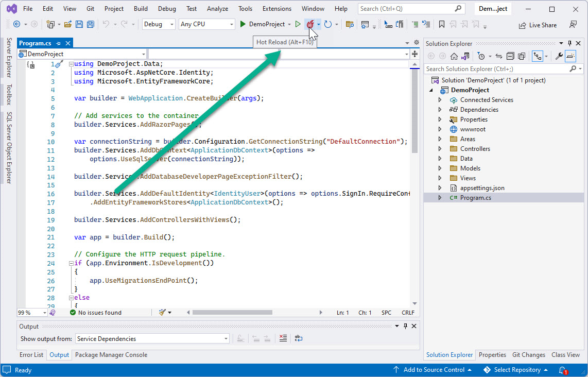
Task: Collapse the if block at line 24
Action: pyautogui.click(x=71, y=263)
